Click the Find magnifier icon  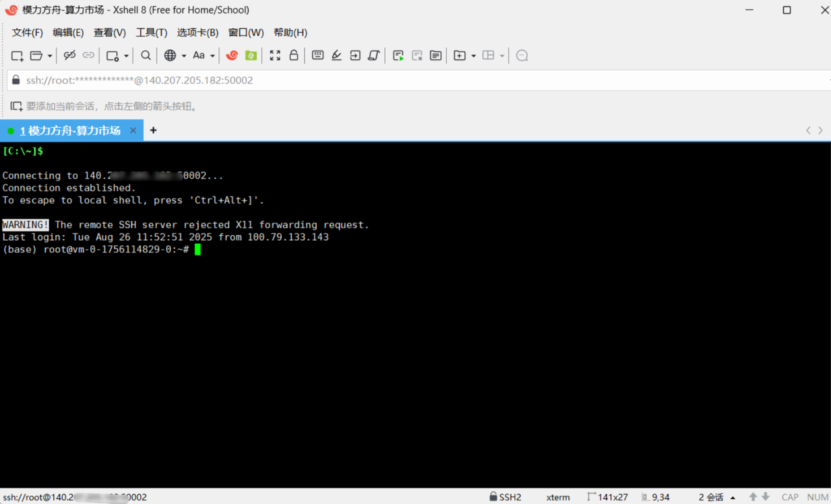coord(146,56)
